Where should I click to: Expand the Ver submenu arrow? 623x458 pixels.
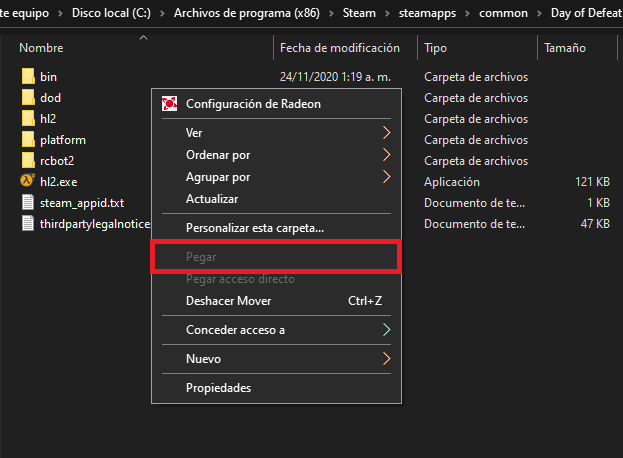point(386,132)
